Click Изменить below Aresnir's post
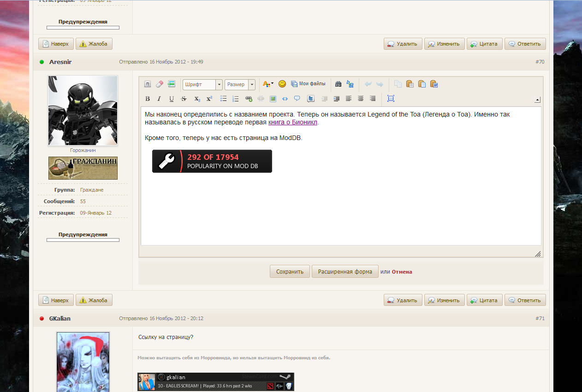 coord(445,300)
